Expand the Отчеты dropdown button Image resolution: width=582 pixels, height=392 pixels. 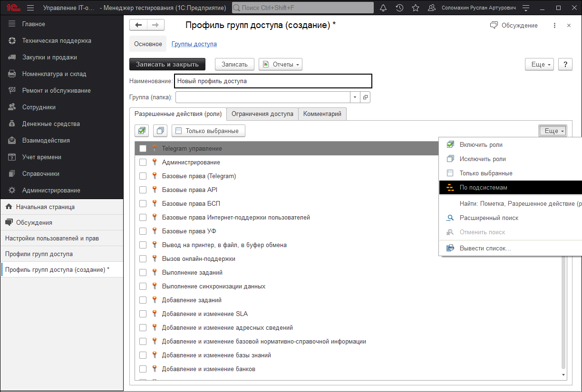pyautogui.click(x=281, y=64)
